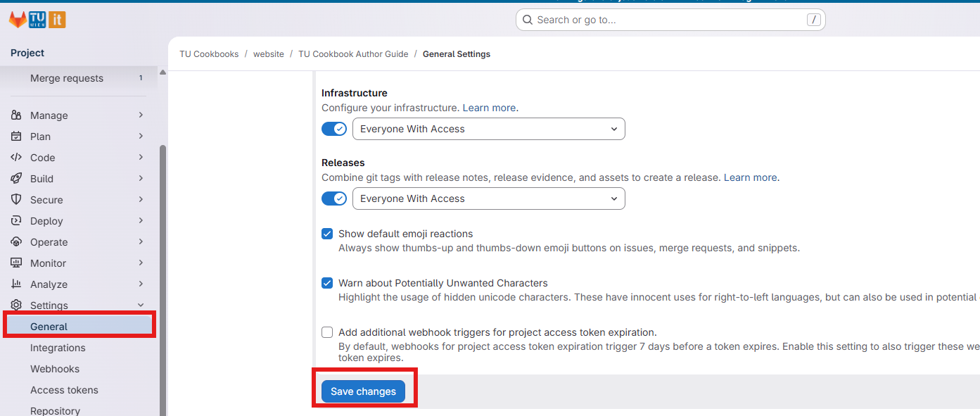Click the Deploy icon in sidebar
This screenshot has height=416, width=980.
(x=16, y=221)
